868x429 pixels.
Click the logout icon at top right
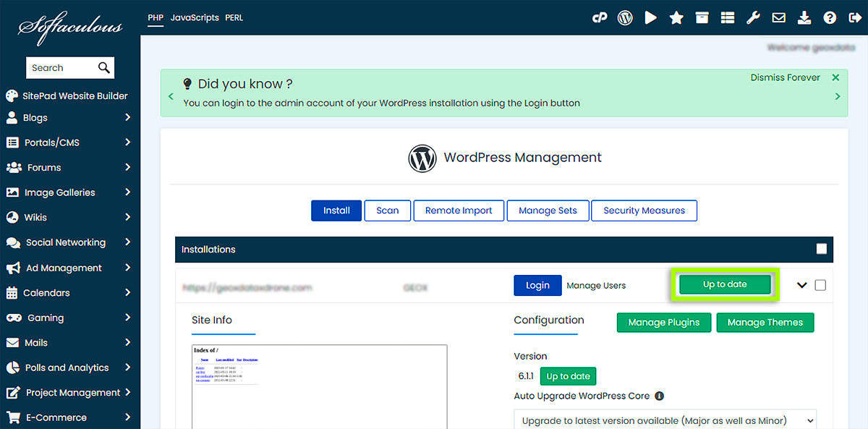(x=854, y=18)
